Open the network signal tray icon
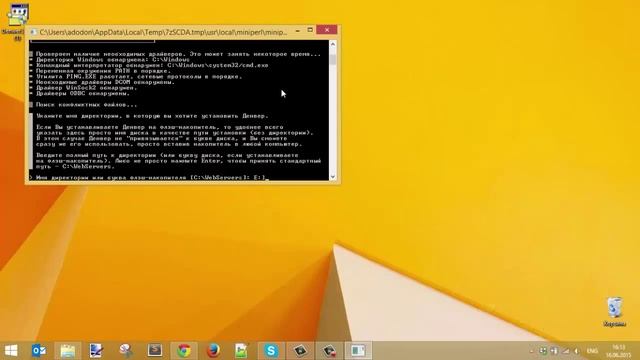This screenshot has width=640, height=360. point(565,351)
